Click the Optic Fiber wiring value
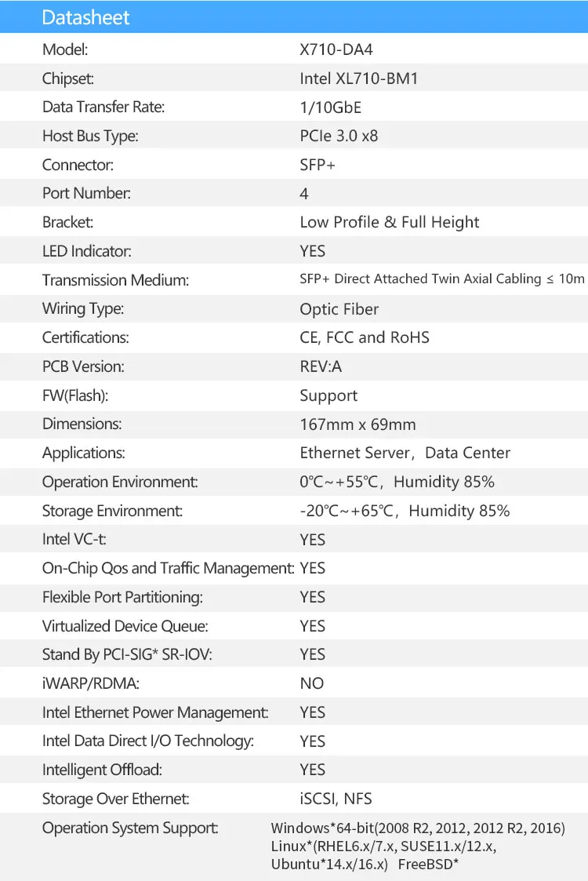Image resolution: width=588 pixels, height=881 pixels. pyautogui.click(x=339, y=309)
